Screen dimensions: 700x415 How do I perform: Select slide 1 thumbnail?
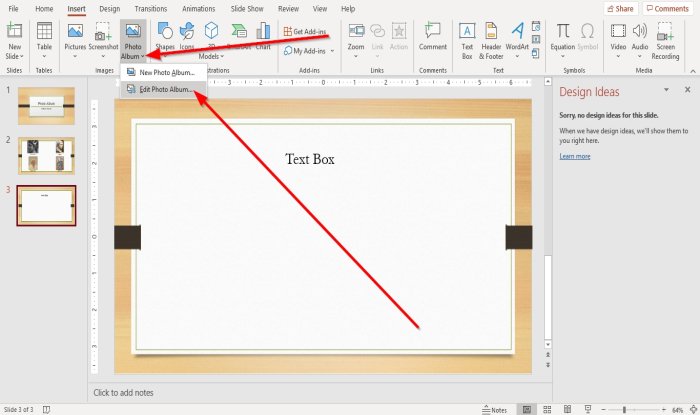(x=46, y=106)
